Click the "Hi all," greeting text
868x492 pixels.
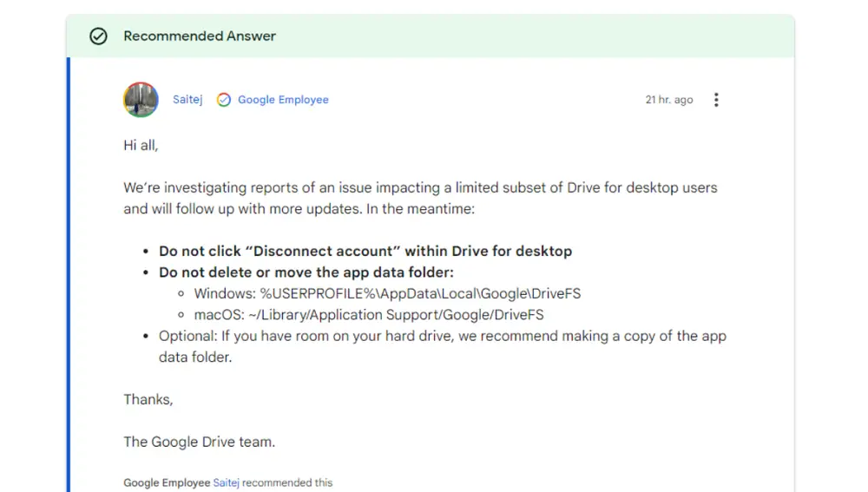pyautogui.click(x=141, y=146)
